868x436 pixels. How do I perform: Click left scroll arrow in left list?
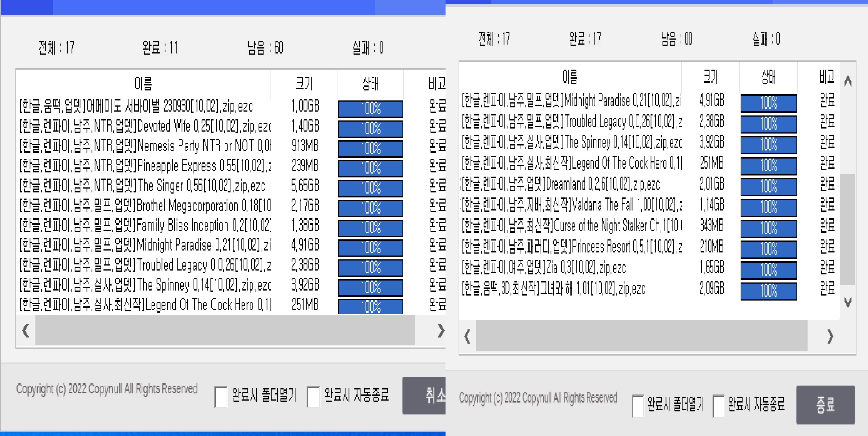[x=26, y=331]
